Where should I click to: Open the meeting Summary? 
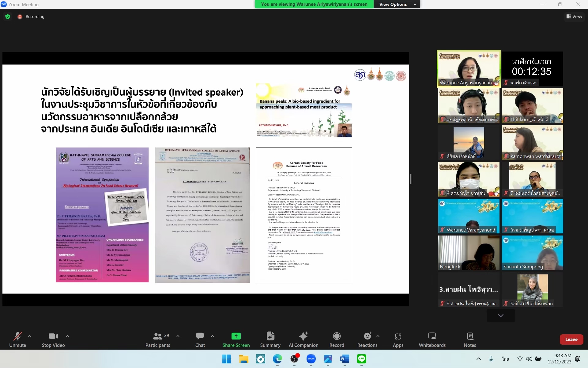270,339
